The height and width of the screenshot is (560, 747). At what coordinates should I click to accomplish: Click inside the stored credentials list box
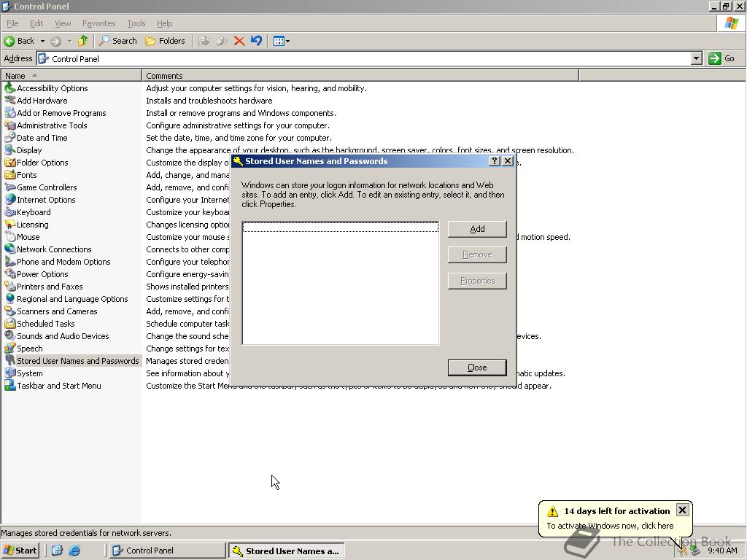point(340,283)
